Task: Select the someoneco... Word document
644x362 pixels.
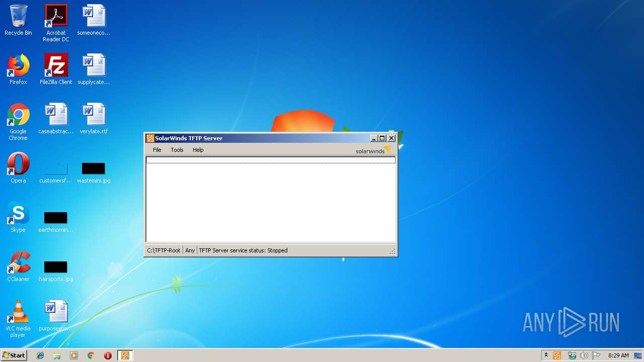Action: coord(94,21)
